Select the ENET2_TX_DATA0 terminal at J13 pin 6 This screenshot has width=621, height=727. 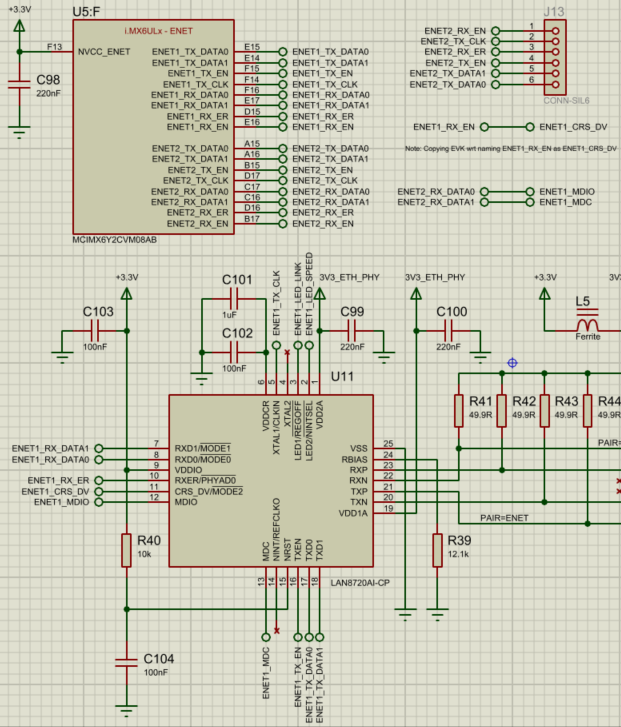[x=496, y=84]
